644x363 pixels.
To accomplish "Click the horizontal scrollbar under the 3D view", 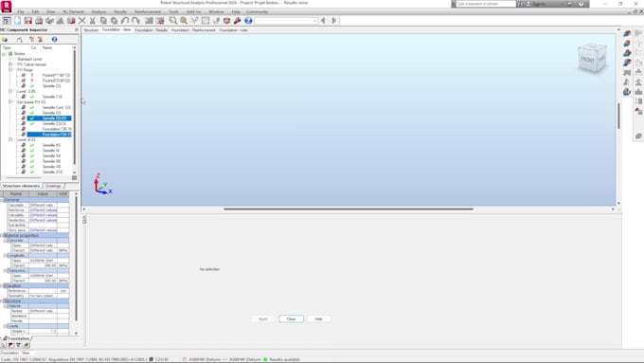I will click(x=349, y=209).
